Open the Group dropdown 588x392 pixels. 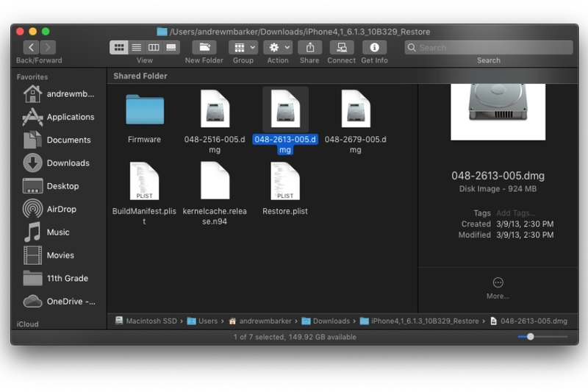tap(243, 47)
